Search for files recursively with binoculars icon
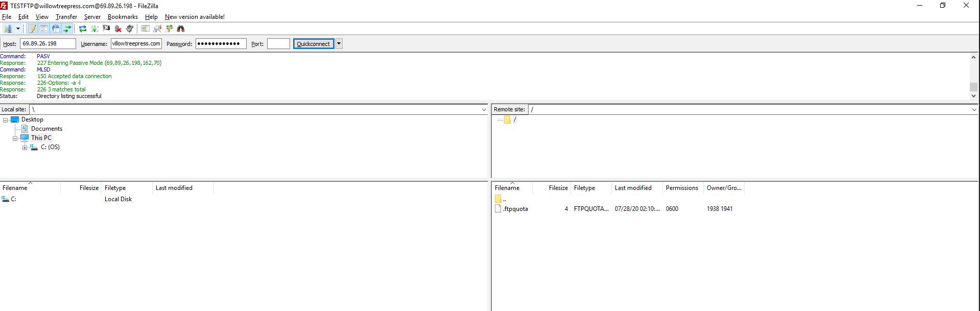Image resolution: width=980 pixels, height=311 pixels. click(x=181, y=29)
